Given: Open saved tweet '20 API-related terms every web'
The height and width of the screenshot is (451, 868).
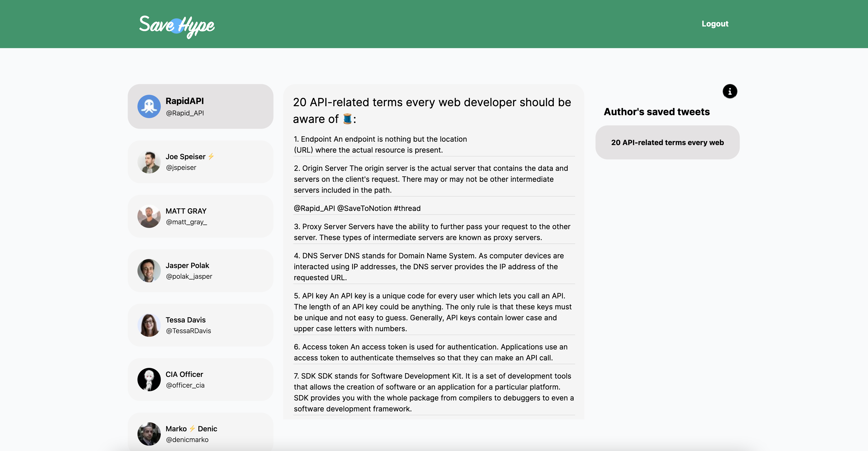Looking at the screenshot, I should click(667, 143).
